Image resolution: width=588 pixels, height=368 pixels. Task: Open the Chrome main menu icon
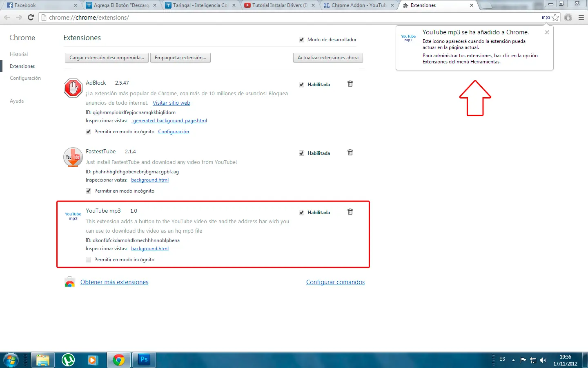click(x=581, y=18)
